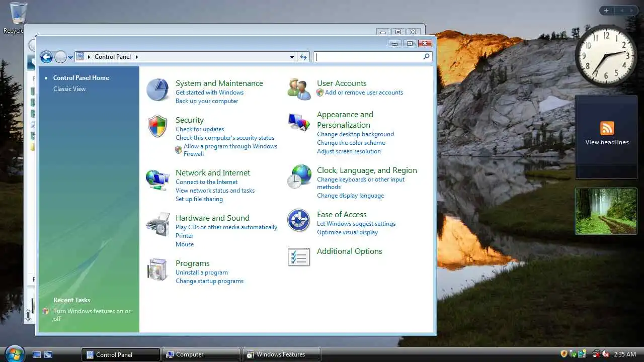Open Set up file sharing link
The height and width of the screenshot is (362, 644).
(199, 199)
